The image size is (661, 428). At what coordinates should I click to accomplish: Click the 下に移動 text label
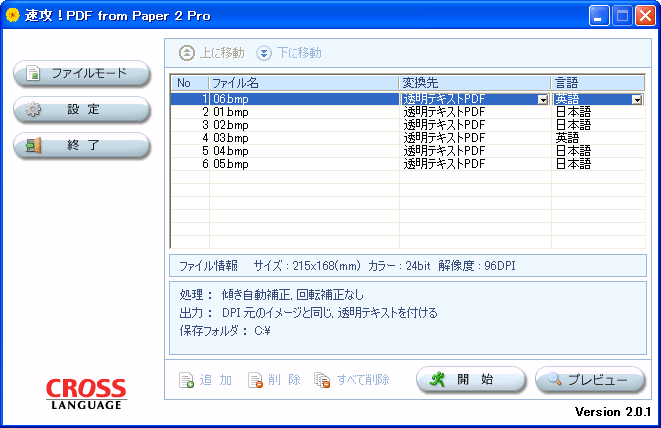(299, 53)
